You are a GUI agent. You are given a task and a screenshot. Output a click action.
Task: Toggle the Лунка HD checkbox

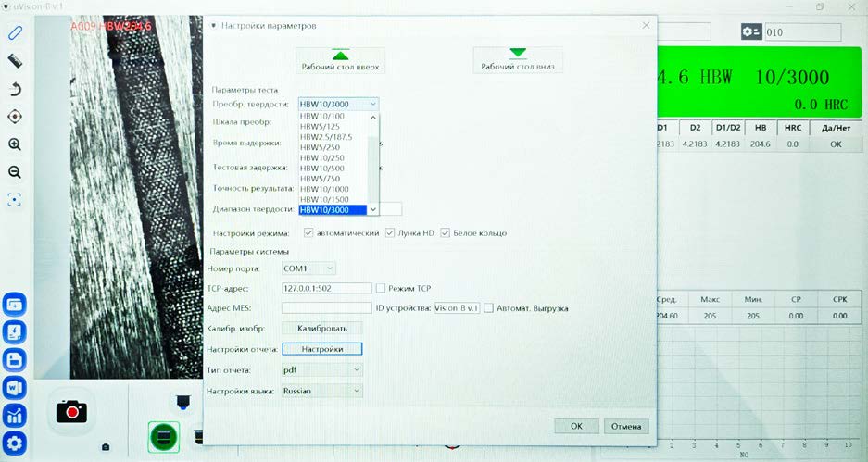390,233
